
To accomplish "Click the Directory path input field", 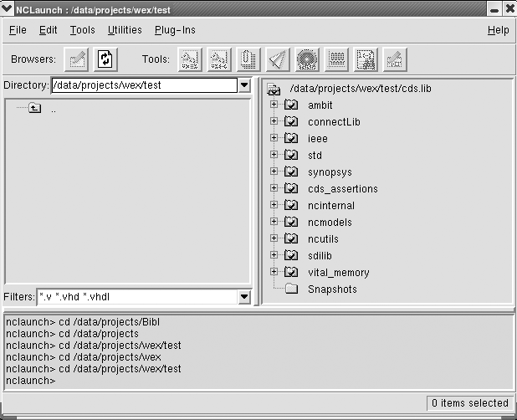I will (x=145, y=85).
